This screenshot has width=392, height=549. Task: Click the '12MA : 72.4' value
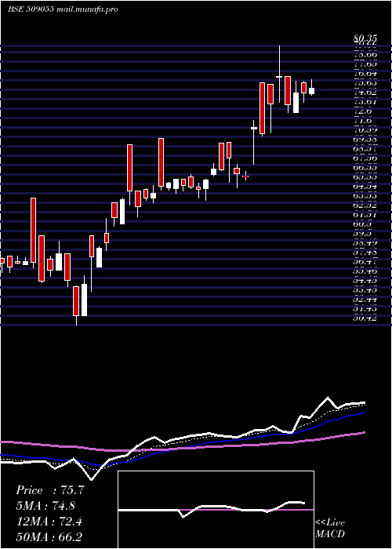click(49, 522)
